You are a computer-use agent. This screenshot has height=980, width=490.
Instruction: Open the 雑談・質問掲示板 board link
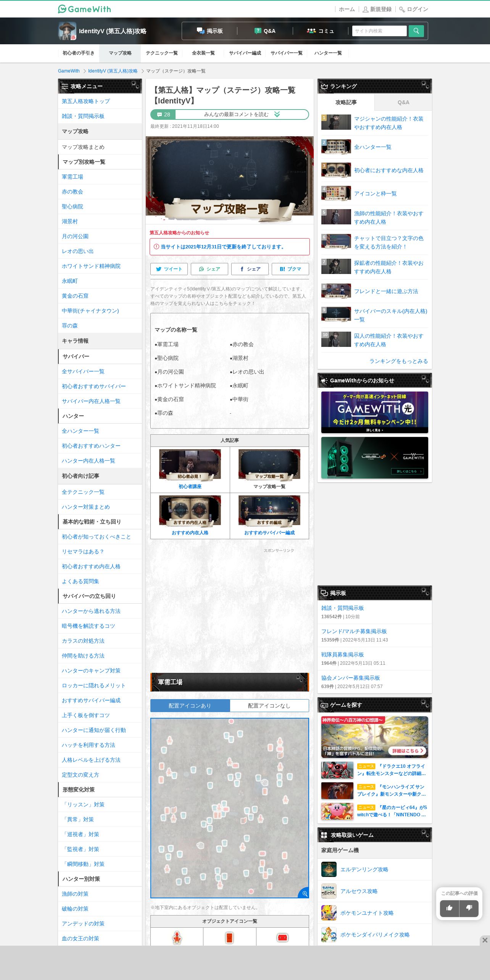click(x=343, y=608)
